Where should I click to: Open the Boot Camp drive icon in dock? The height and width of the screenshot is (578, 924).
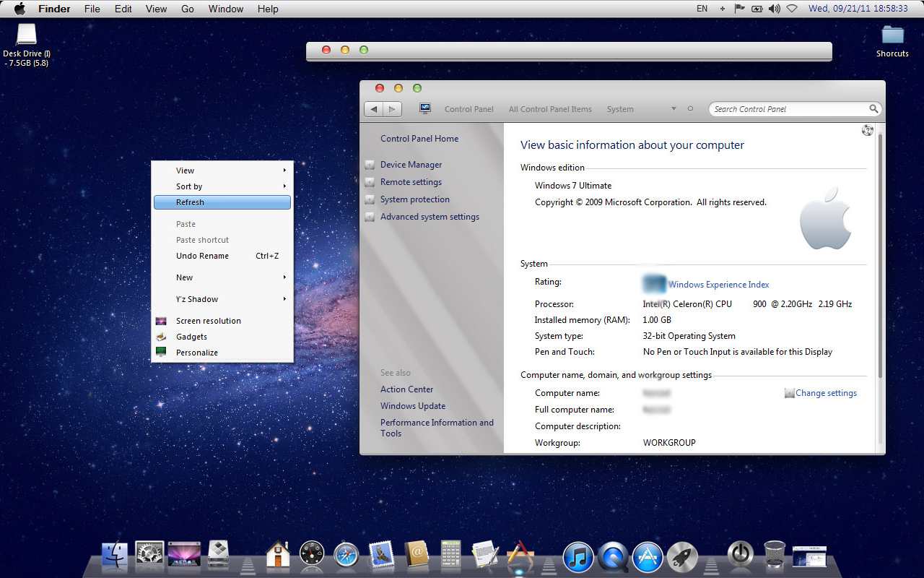219,554
